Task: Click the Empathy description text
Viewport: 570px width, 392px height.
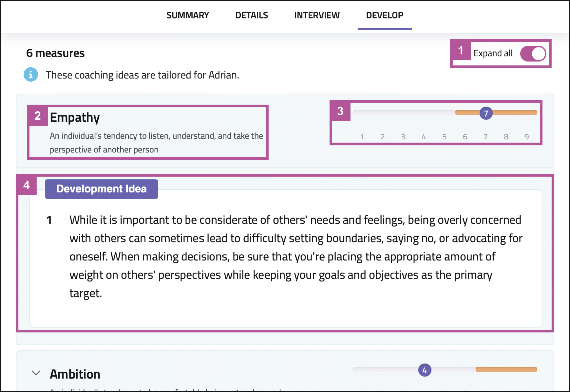Action: pyautogui.click(x=156, y=143)
